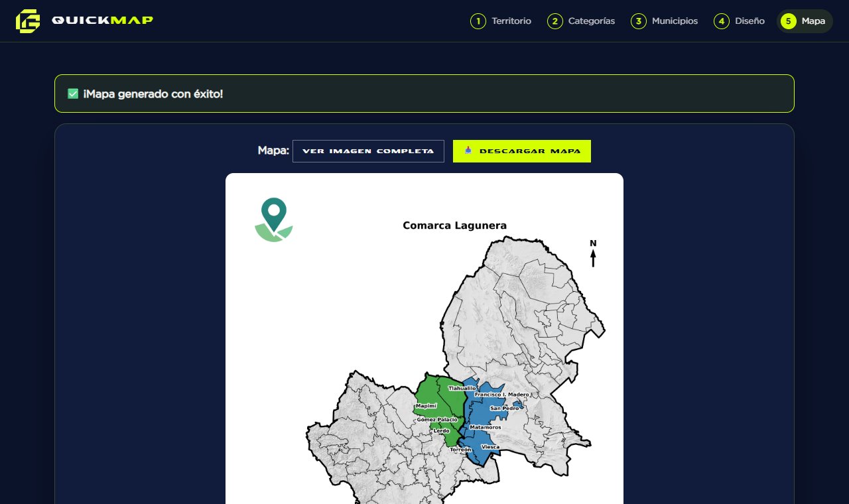The width and height of the screenshot is (849, 504).
Task: Click the green checkmark success icon
Action: click(73, 94)
